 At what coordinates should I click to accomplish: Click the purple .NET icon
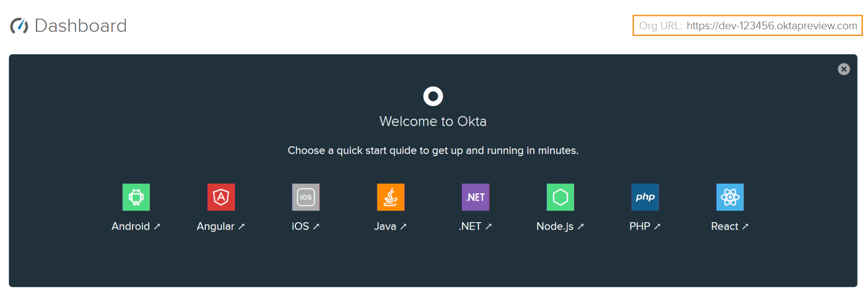pos(475,197)
